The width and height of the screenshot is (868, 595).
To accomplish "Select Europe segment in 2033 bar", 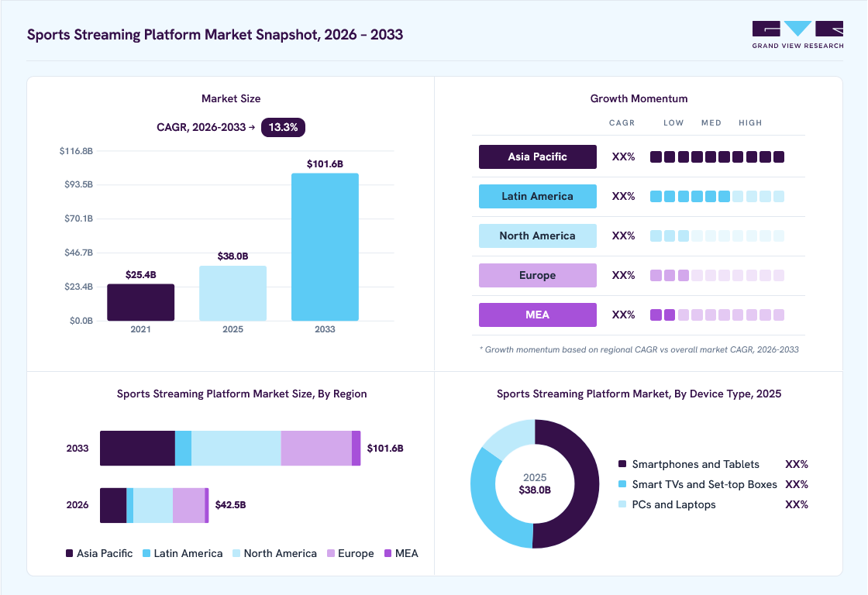I will 317,449.
